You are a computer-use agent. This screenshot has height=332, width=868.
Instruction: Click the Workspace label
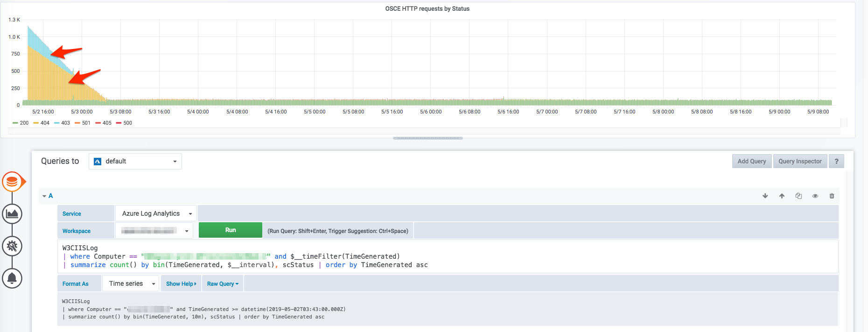click(x=77, y=231)
